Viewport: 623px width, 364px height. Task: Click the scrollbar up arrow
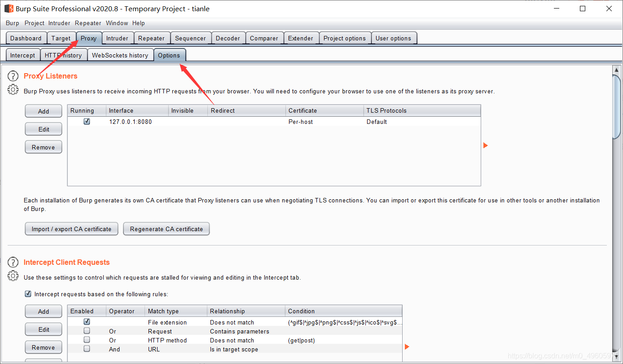(617, 70)
